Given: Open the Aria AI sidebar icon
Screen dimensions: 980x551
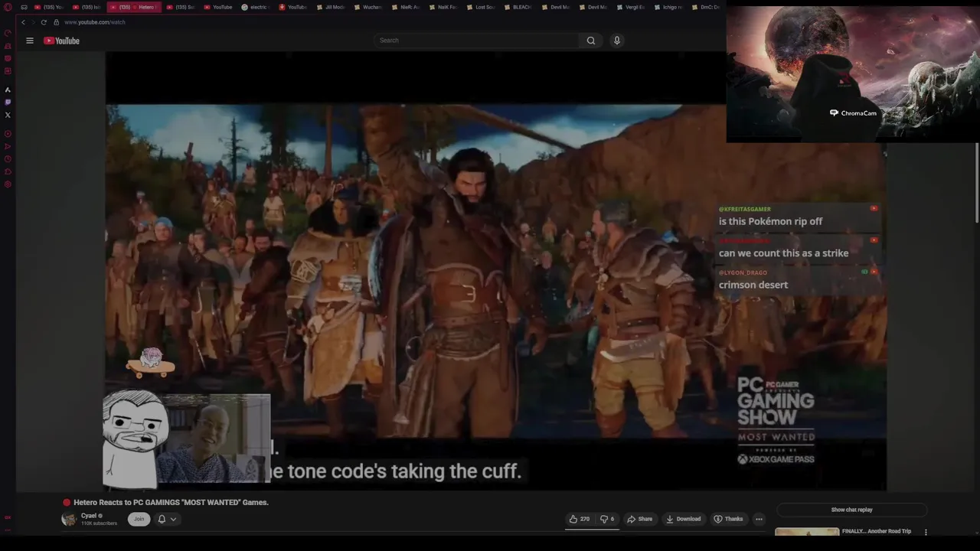Looking at the screenshot, I should coord(8,90).
